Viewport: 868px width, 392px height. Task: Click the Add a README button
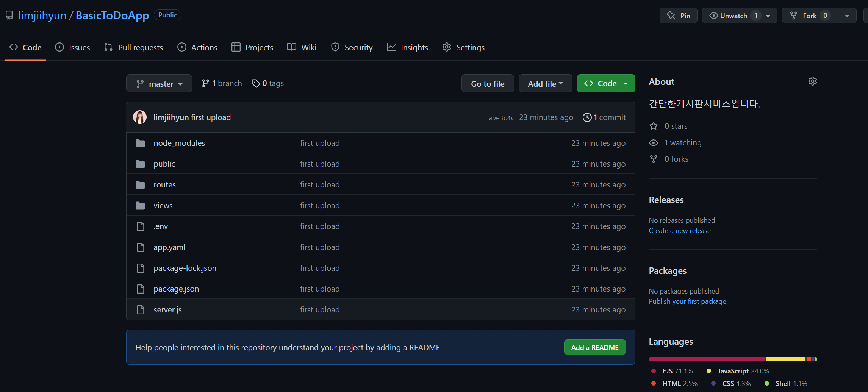pyautogui.click(x=595, y=347)
